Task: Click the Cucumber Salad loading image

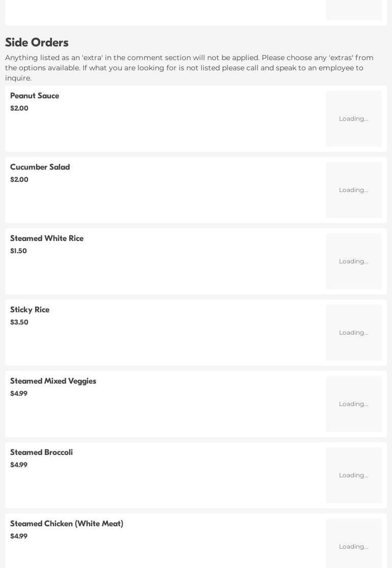Action: coord(353,190)
